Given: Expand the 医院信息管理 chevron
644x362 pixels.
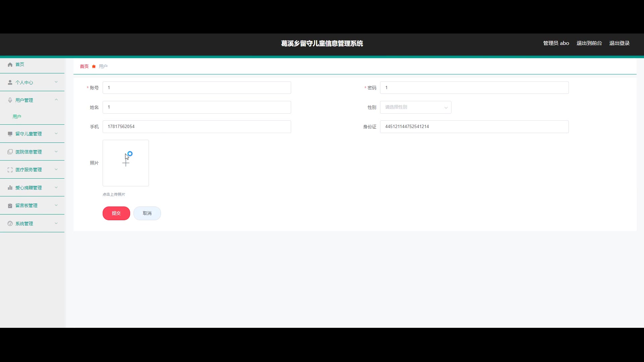Looking at the screenshot, I should click(56, 152).
